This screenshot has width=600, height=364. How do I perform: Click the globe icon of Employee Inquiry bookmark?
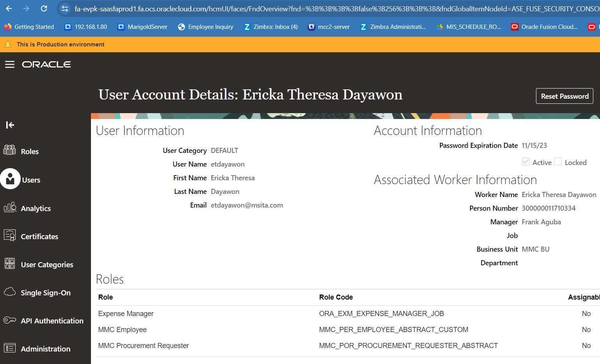tap(182, 27)
